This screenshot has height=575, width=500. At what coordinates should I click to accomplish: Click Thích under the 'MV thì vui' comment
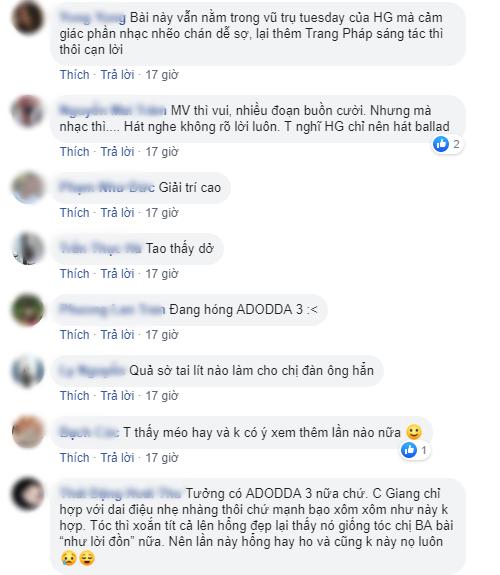[74, 151]
